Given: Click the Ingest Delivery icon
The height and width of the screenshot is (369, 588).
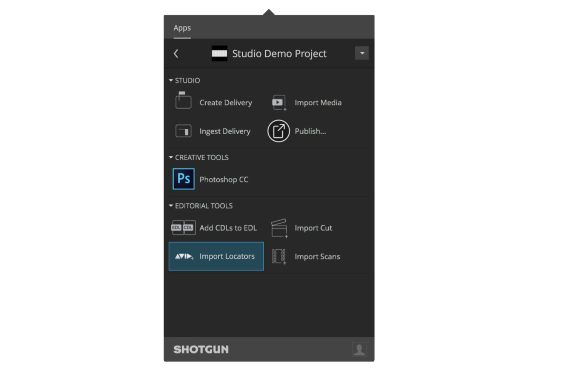Looking at the screenshot, I should tap(183, 131).
